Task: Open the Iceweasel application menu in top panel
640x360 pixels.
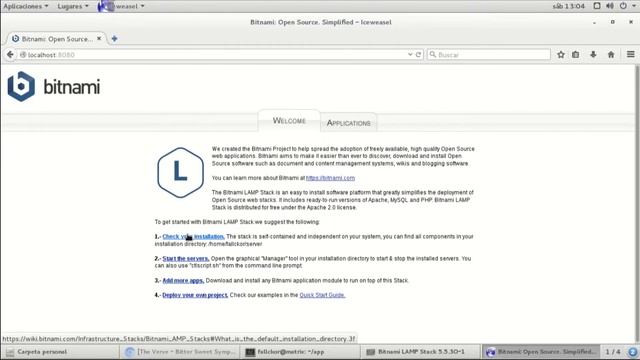Action: pyautogui.click(x=121, y=6)
